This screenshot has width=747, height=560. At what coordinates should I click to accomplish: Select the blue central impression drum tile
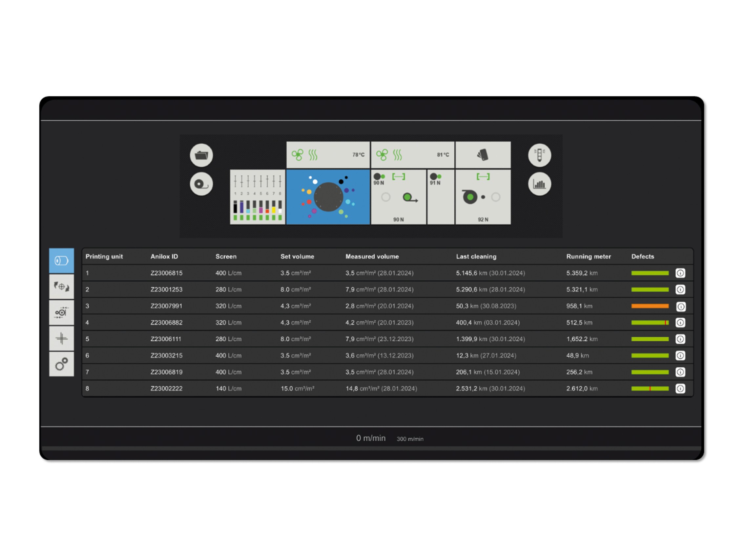pyautogui.click(x=328, y=197)
